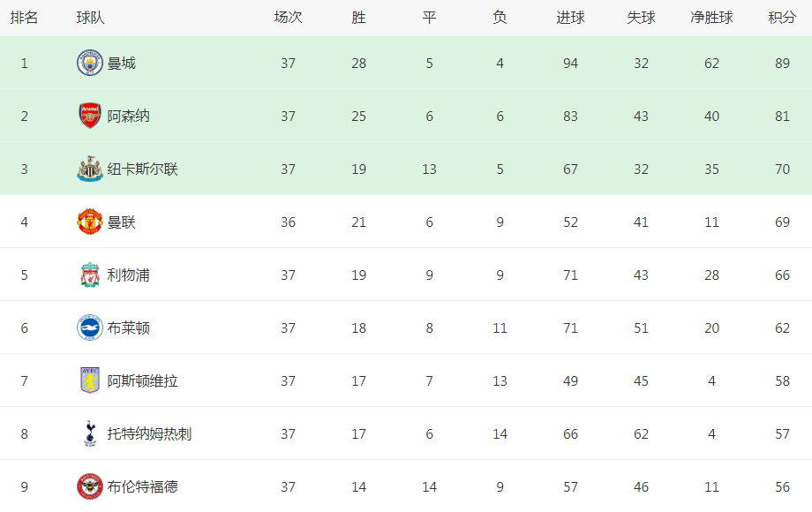This screenshot has width=812, height=512.
Task: Open the 阿森纳 team link
Action: (129, 116)
